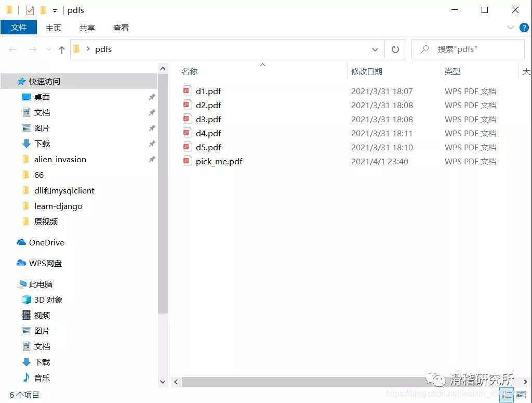The height and width of the screenshot is (403, 532).
Task: Open the learn-django folder
Action: [x=58, y=206]
